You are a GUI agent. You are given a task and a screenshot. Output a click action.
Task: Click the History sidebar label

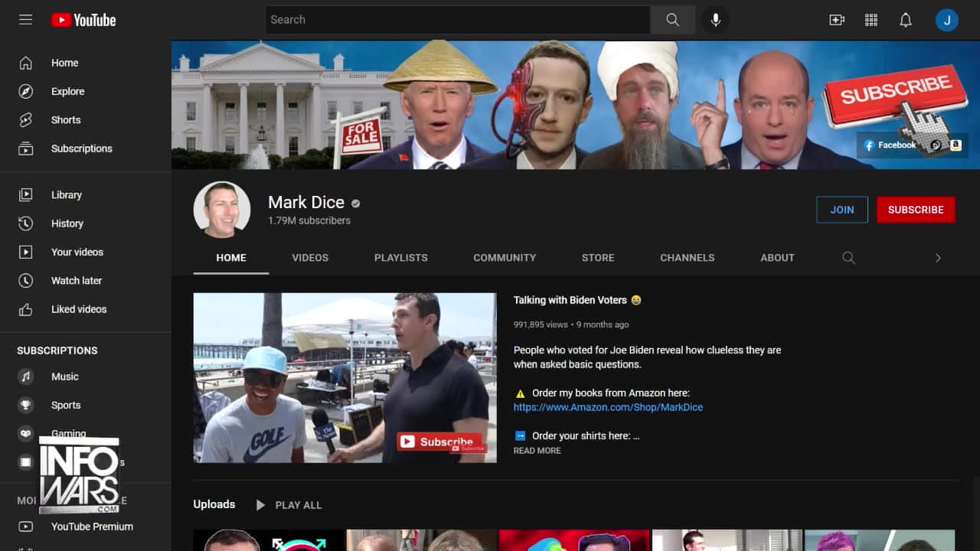[67, 223]
